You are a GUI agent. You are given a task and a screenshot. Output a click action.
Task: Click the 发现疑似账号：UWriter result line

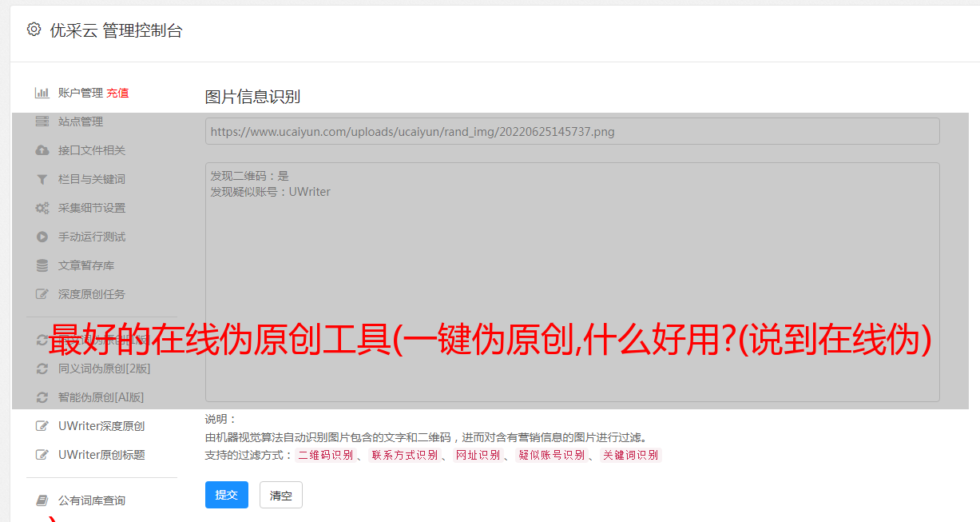[x=271, y=192]
